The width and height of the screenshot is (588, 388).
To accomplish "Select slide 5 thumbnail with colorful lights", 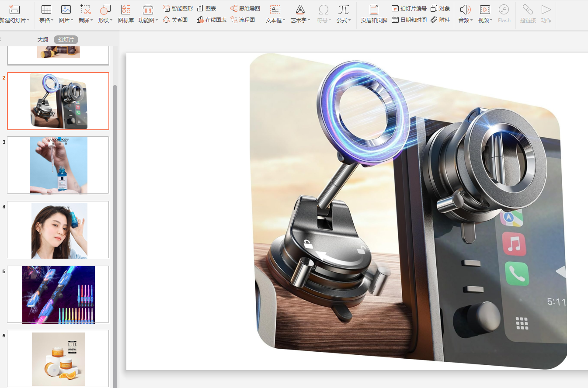I will 58,294.
